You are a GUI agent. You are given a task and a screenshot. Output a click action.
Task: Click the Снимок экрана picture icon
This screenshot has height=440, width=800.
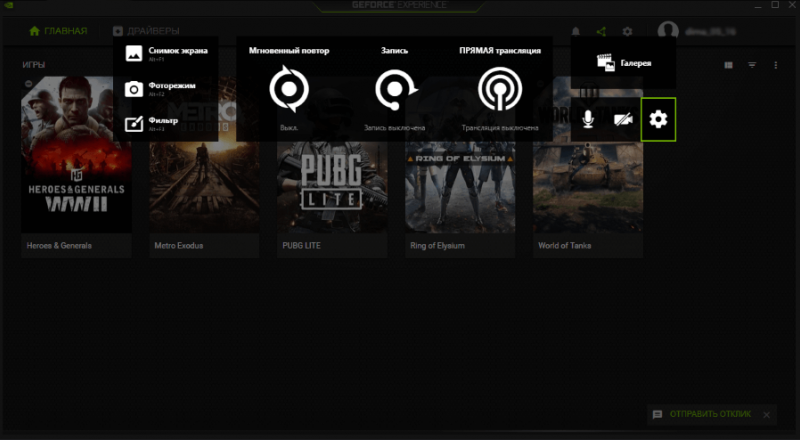click(x=134, y=53)
